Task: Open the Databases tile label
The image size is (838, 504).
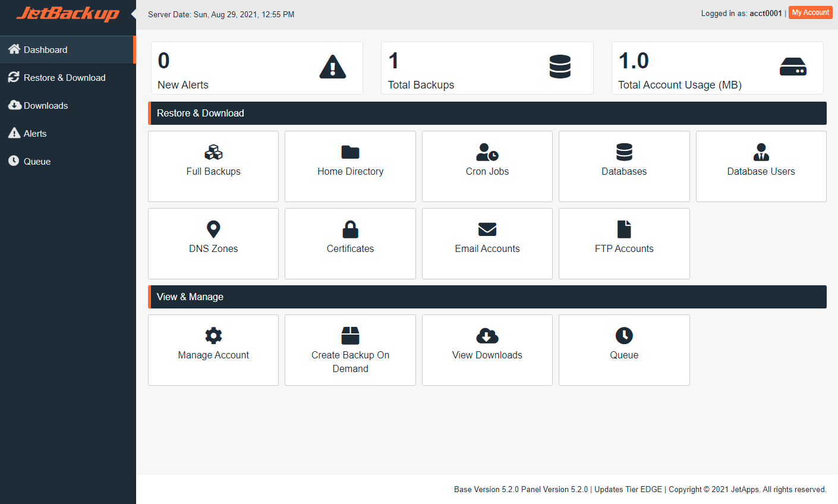Action: [x=624, y=172]
